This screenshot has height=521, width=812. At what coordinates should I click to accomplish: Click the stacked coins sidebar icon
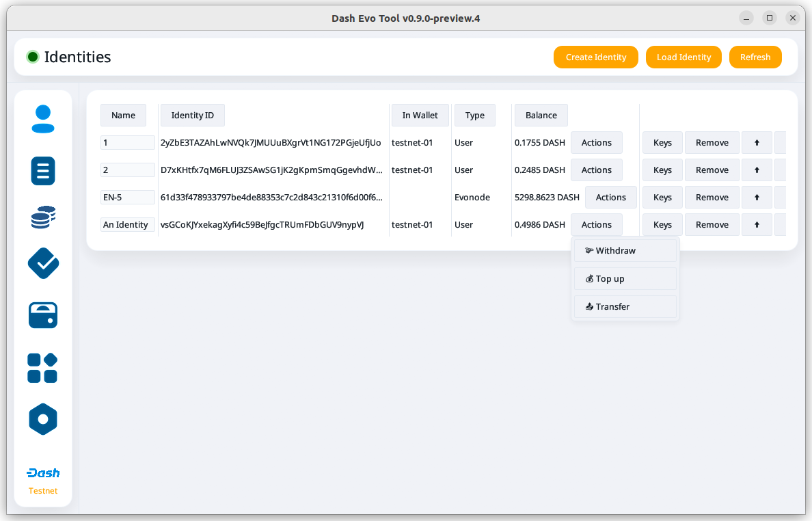pyautogui.click(x=43, y=217)
